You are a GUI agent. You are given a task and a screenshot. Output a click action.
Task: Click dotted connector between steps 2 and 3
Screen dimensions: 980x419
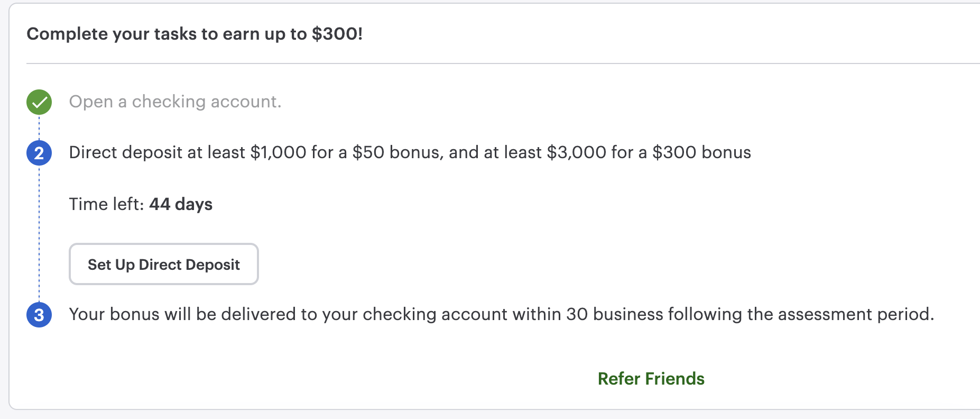click(x=39, y=233)
